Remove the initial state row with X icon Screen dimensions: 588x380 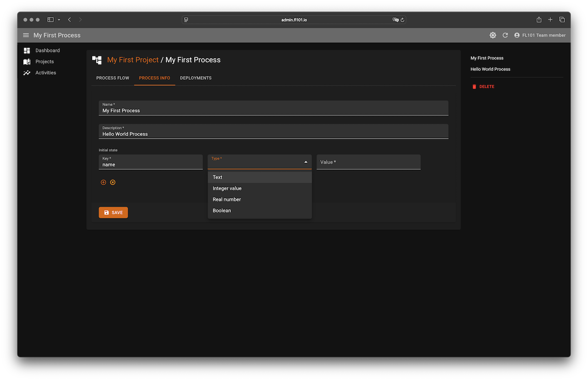point(113,182)
